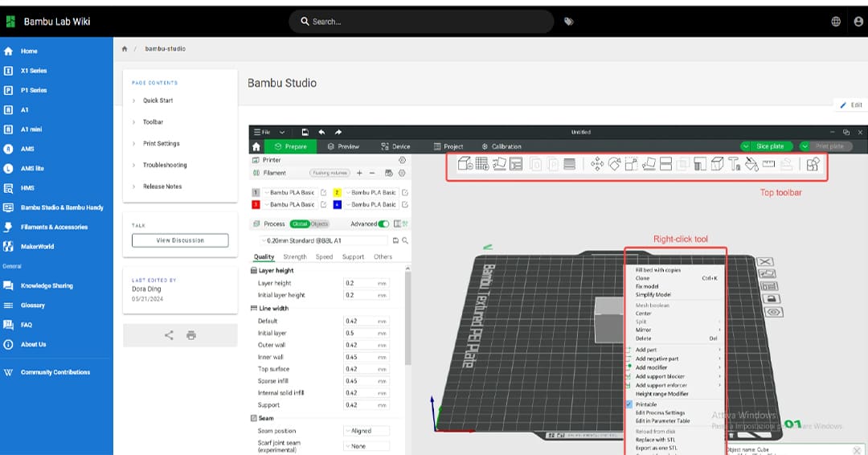
Task: Click red filament 3 color swatch
Action: click(256, 205)
